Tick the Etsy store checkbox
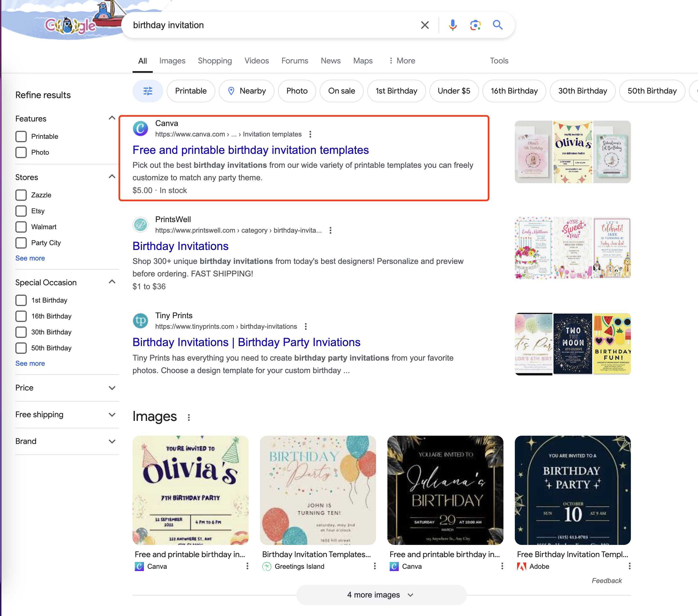 tap(21, 211)
